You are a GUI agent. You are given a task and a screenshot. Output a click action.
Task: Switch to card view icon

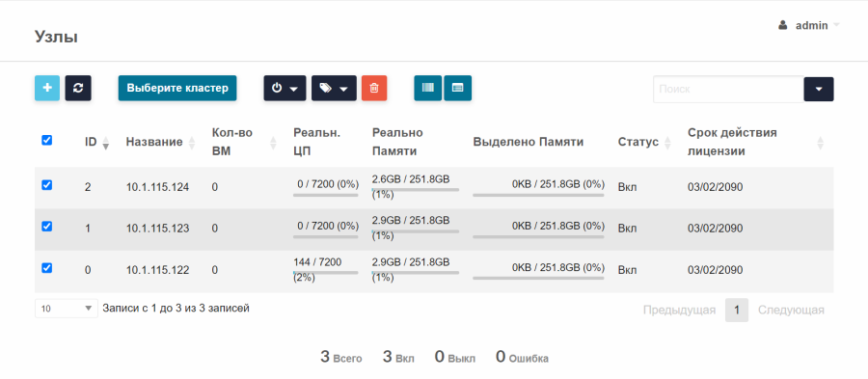click(x=458, y=88)
